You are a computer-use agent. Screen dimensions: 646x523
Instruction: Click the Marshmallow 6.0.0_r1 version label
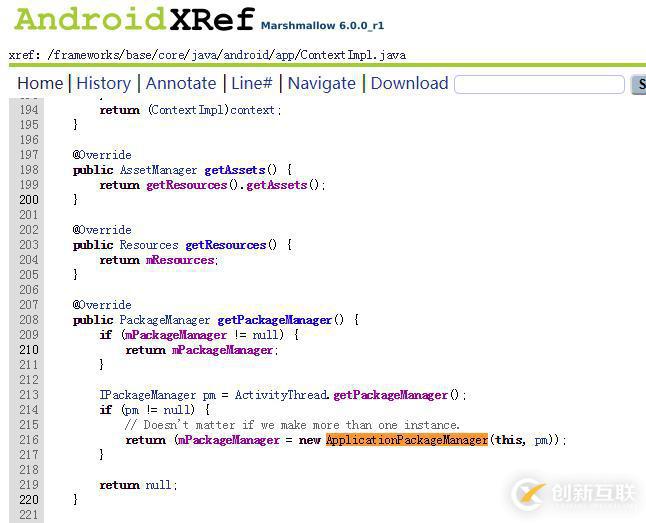322,26
